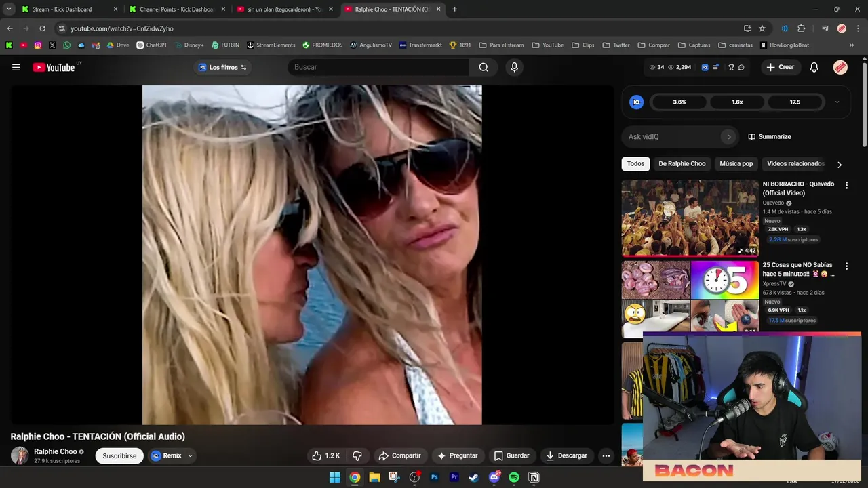Viewport: 868px width, 488px height.
Task: Click the vidIQ icon beside view stats
Action: [705, 67]
